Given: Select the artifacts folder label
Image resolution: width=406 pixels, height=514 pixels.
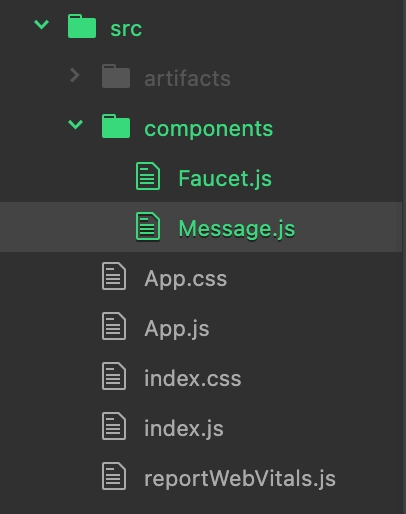Looking at the screenshot, I should 187,79.
